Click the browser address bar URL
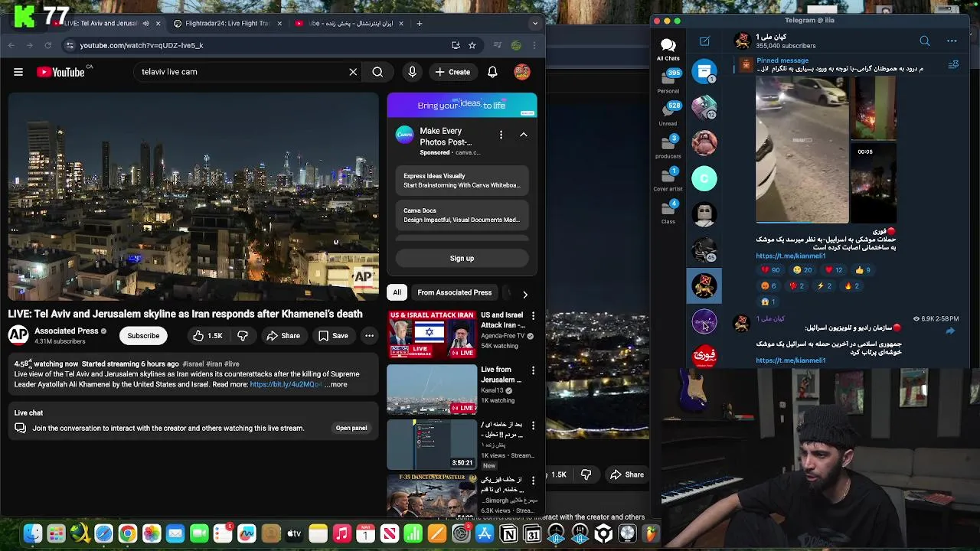Viewport: 980px width, 551px height. (x=141, y=45)
